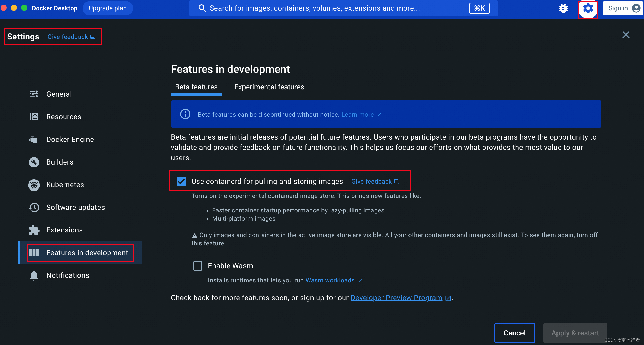Click the General settings icon
The image size is (644, 345).
point(34,94)
